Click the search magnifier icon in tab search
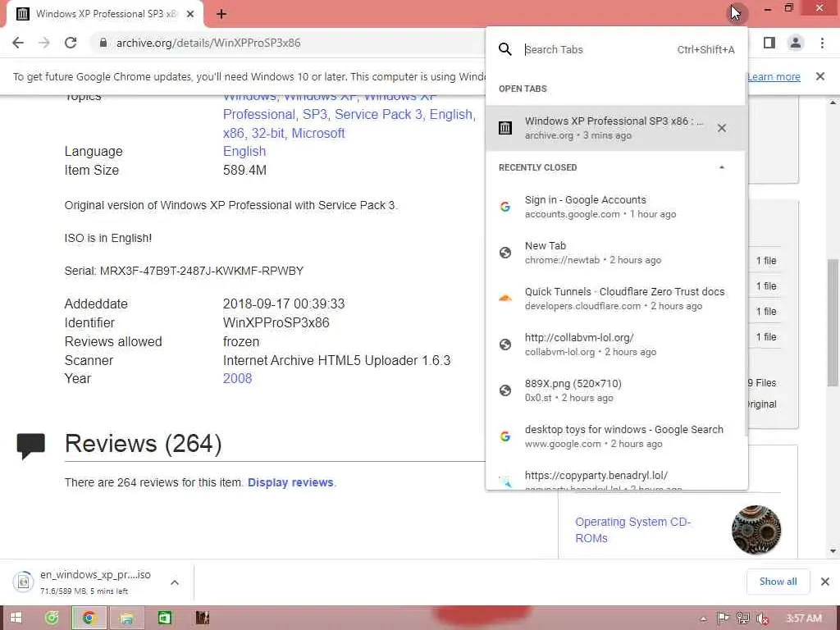The image size is (840, 630). click(505, 49)
